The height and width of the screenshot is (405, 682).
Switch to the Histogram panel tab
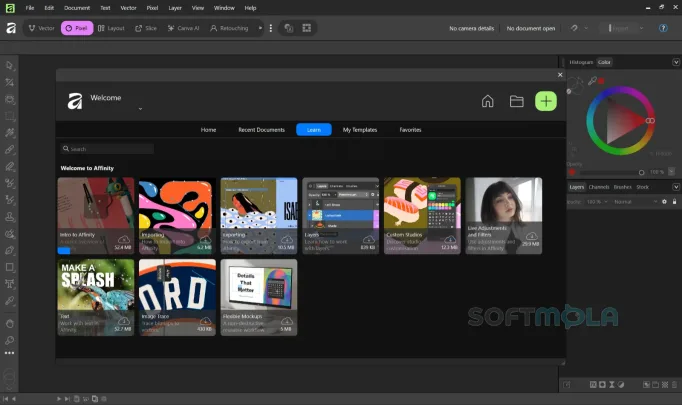click(x=581, y=62)
